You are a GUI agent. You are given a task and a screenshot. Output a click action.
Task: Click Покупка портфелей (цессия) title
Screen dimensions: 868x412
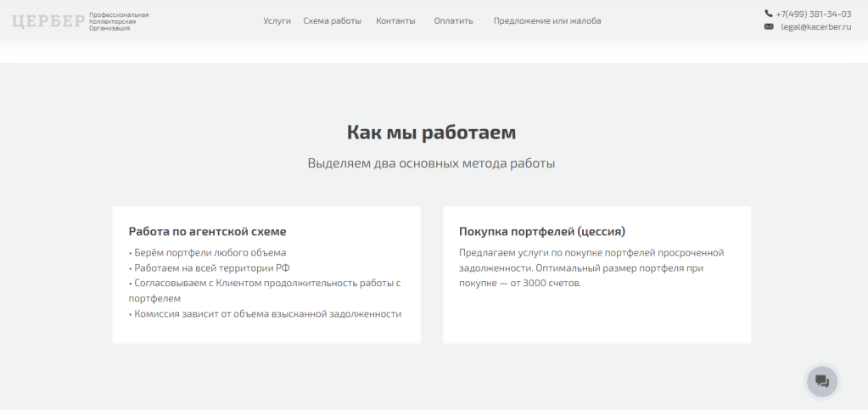click(542, 231)
